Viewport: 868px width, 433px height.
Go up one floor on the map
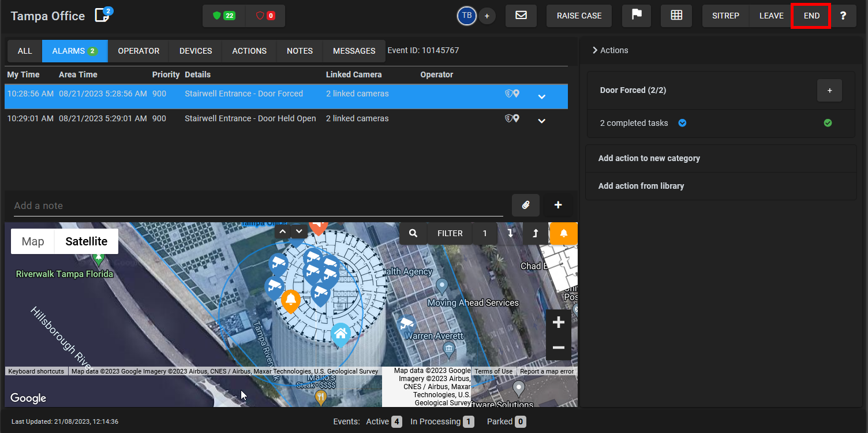[x=282, y=232]
